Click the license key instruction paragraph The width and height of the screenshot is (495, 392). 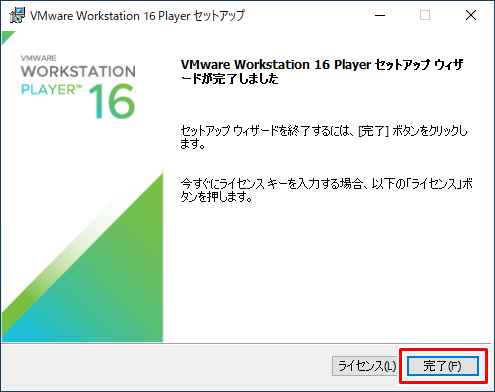(x=326, y=190)
